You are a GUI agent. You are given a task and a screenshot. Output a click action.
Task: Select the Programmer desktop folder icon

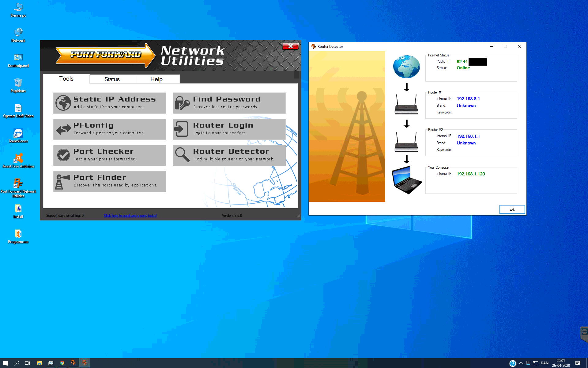(x=18, y=236)
